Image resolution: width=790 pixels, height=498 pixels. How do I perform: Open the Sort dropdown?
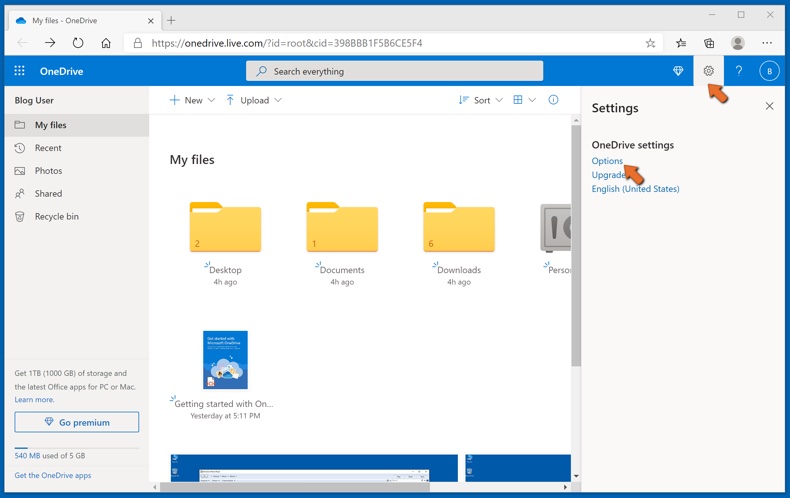(x=480, y=100)
